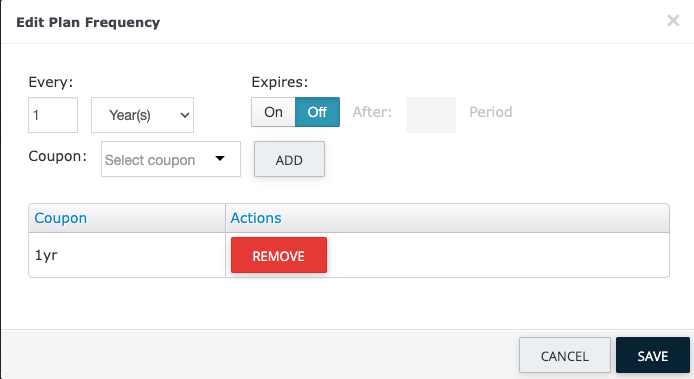Cancel editing the plan frequency
Screen dimensions: 694x379
[565, 356]
